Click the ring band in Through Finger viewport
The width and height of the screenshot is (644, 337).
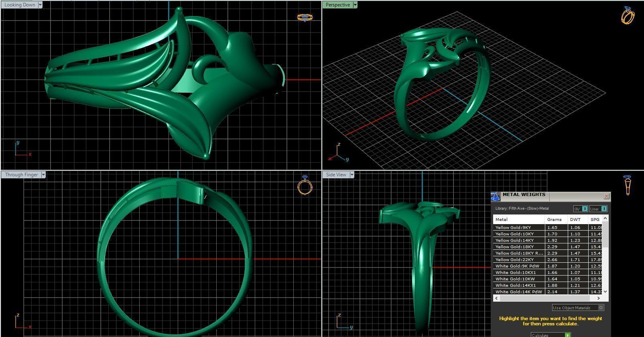coord(175,257)
